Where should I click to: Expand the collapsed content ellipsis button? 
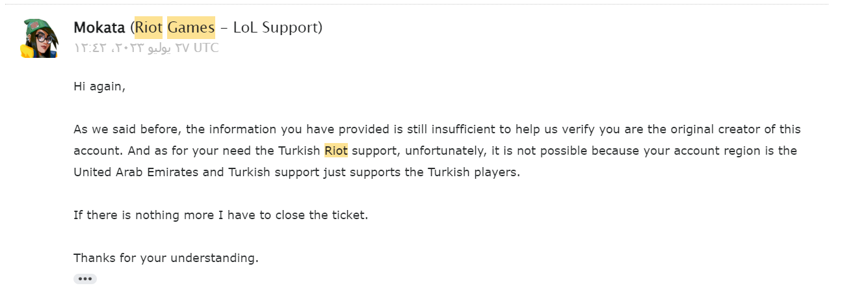(85, 279)
